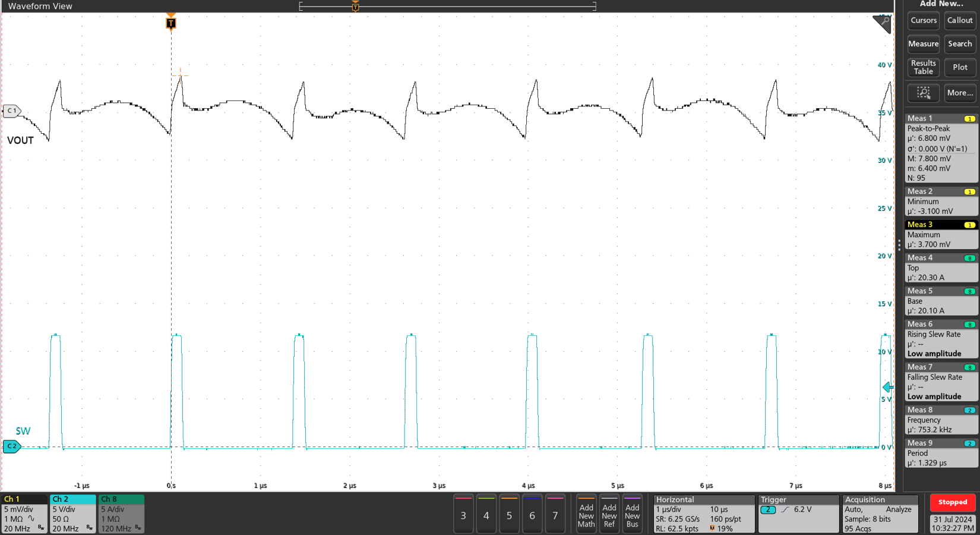Add a new math waveform
The image size is (980, 535).
tap(586, 514)
